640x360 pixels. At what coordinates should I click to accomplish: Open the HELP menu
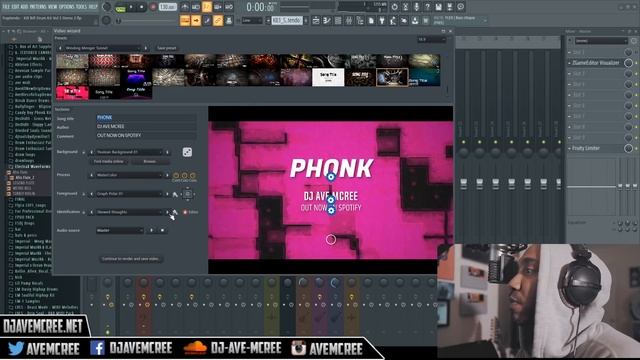tap(93, 7)
